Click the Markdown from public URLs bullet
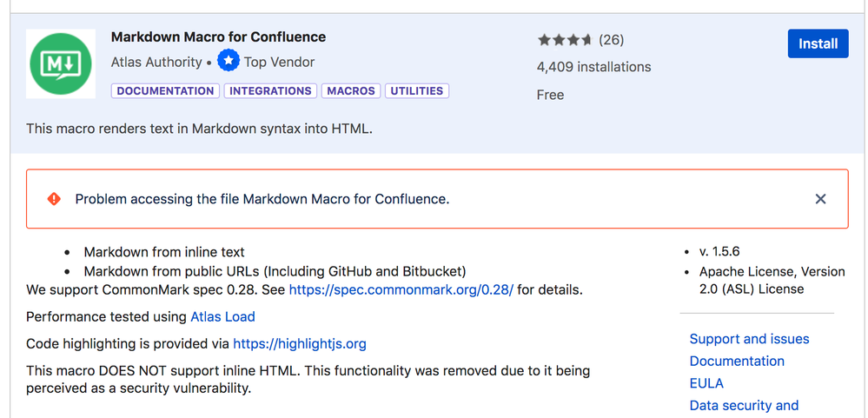This screenshot has width=868, height=418. (275, 271)
